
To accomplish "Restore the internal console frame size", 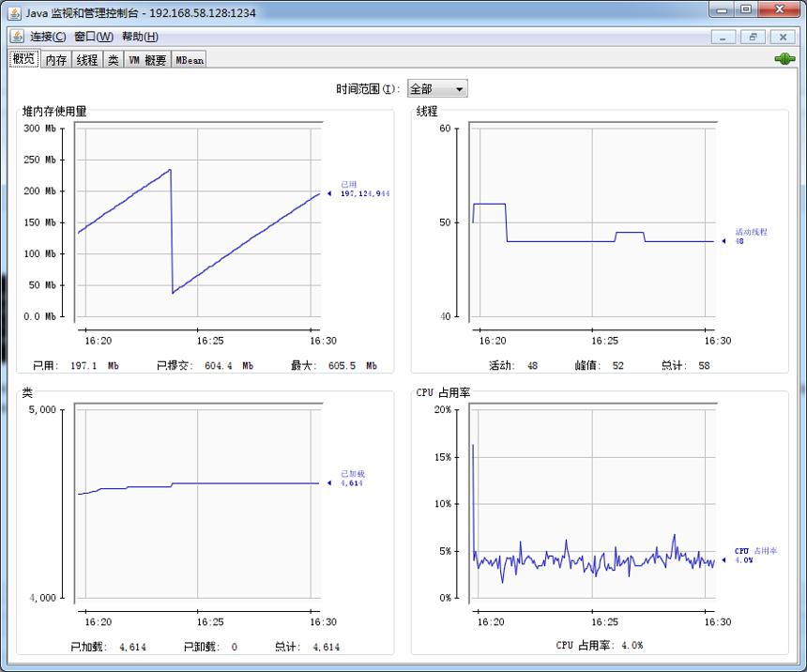I will click(753, 38).
